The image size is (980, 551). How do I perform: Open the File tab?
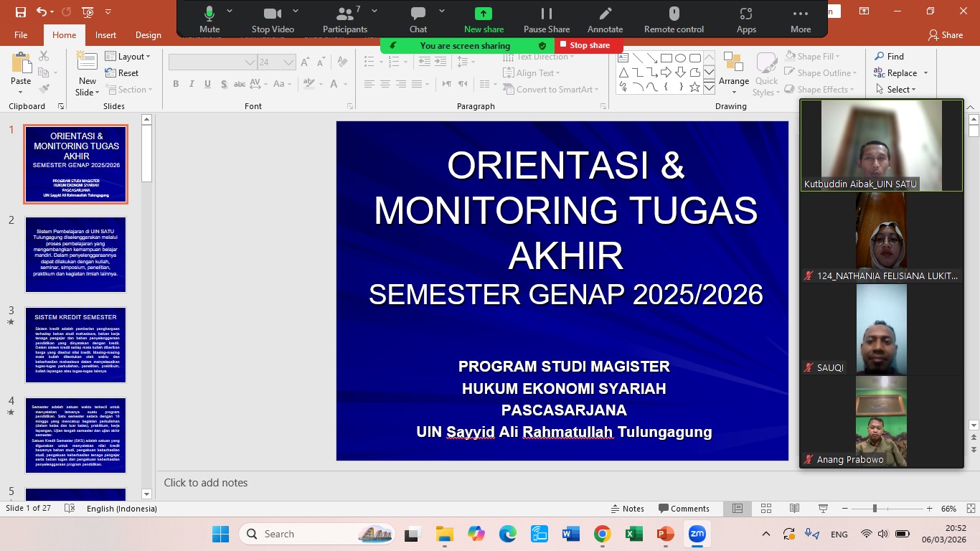[21, 35]
